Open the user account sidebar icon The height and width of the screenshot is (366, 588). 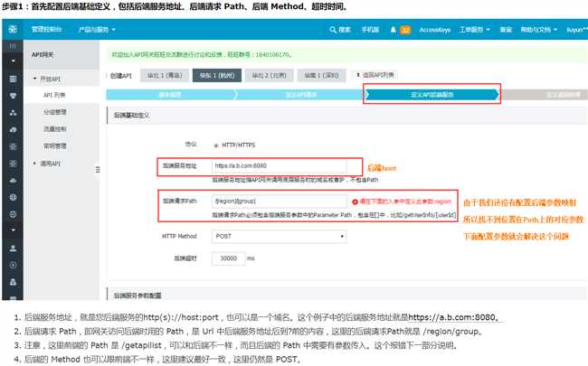click(13, 248)
